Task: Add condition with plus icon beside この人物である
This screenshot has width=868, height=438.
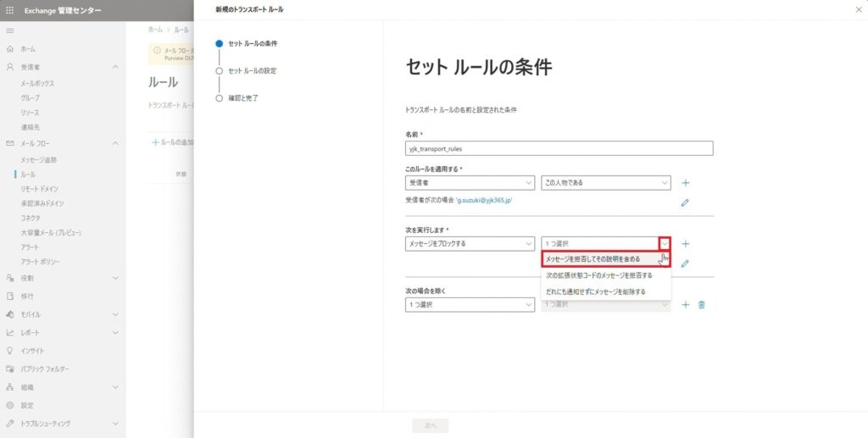Action: [x=685, y=182]
